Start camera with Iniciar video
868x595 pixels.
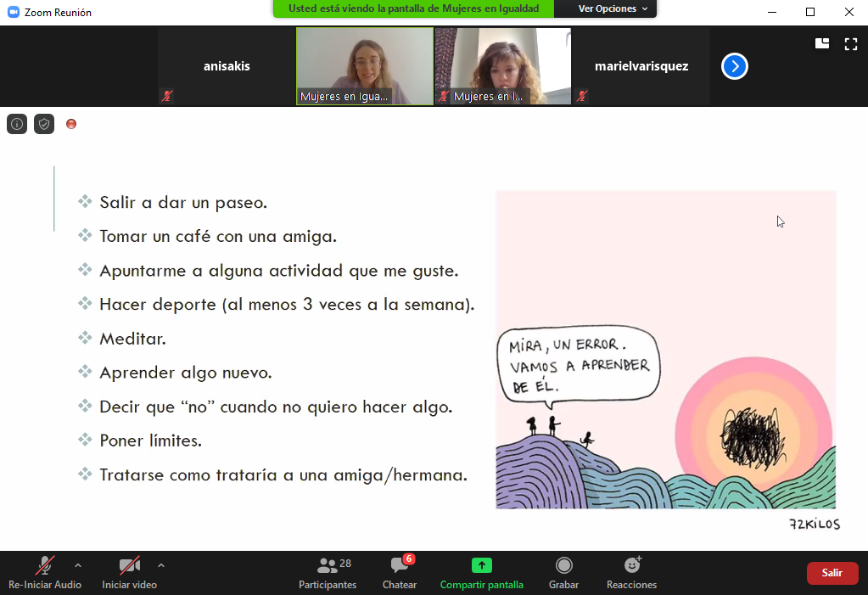[130, 574]
